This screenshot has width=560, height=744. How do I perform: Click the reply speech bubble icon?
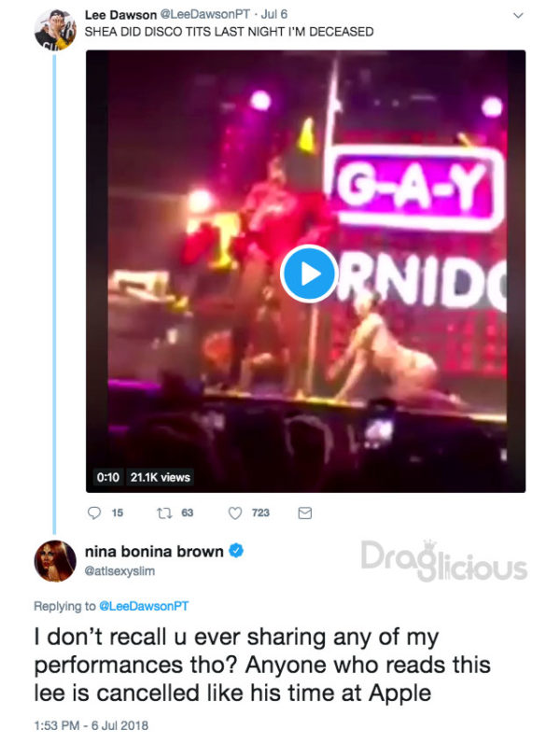pos(94,512)
